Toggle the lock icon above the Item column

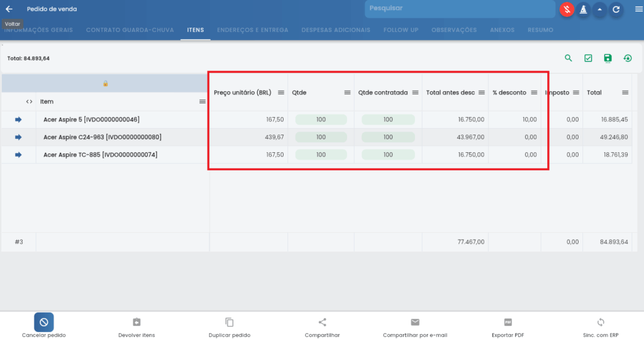106,83
